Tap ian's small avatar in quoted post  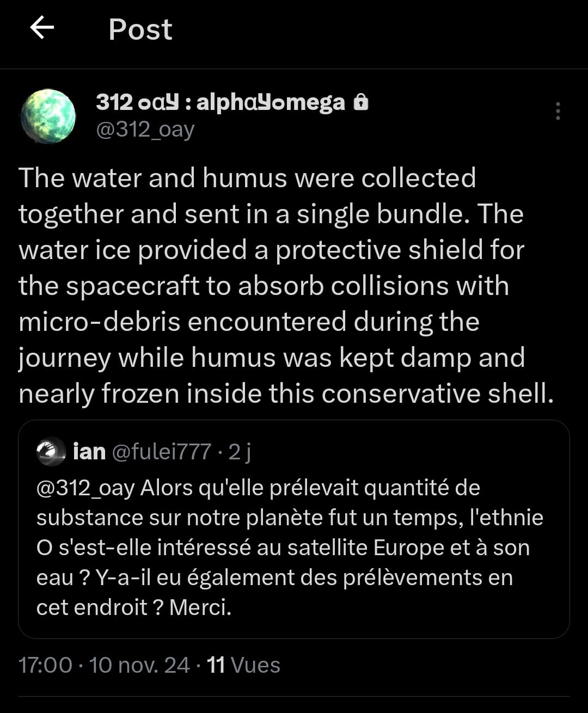click(51, 452)
